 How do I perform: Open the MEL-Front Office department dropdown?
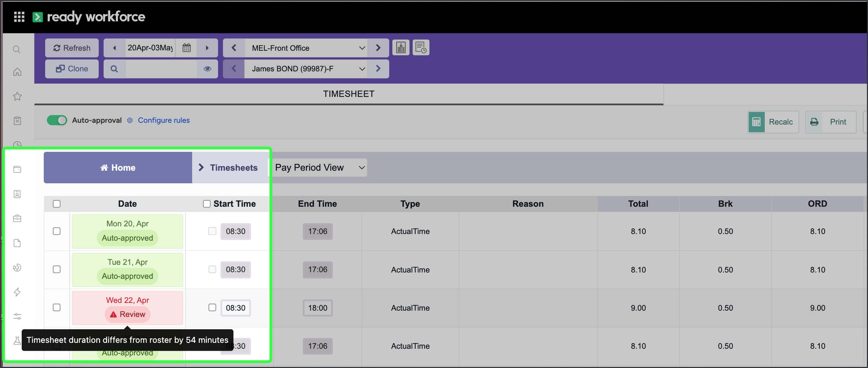[x=306, y=48]
